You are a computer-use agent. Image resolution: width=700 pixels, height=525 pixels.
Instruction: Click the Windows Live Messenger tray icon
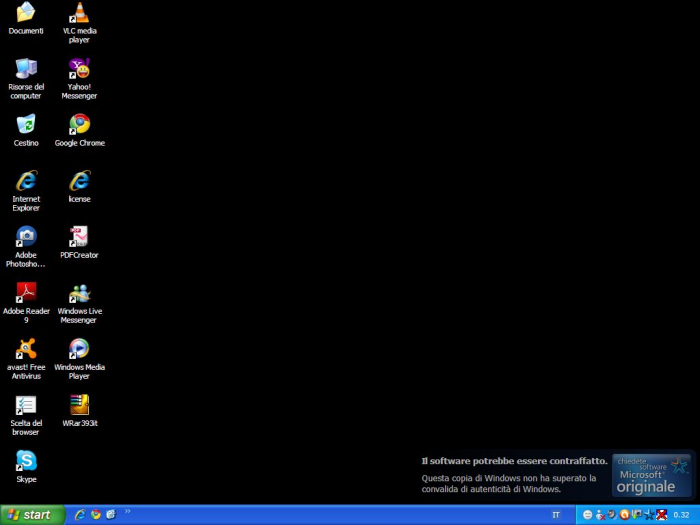point(600,515)
